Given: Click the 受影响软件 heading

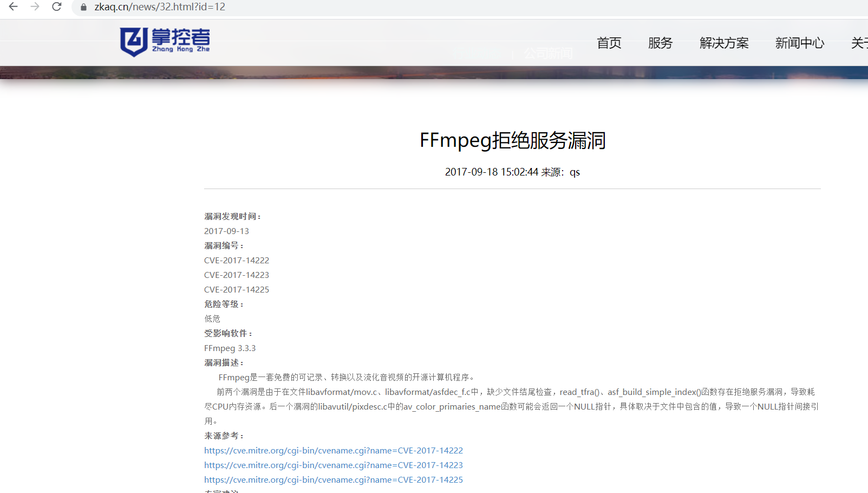Looking at the screenshot, I should [229, 333].
